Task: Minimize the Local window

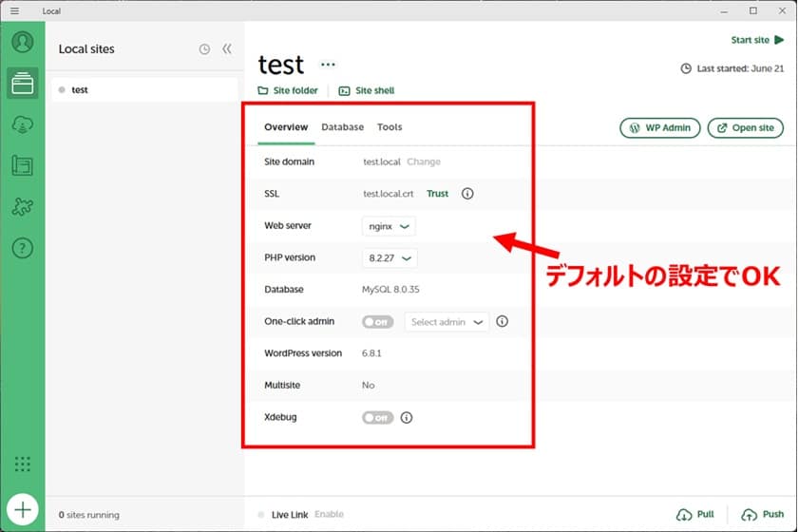Action: [724, 11]
